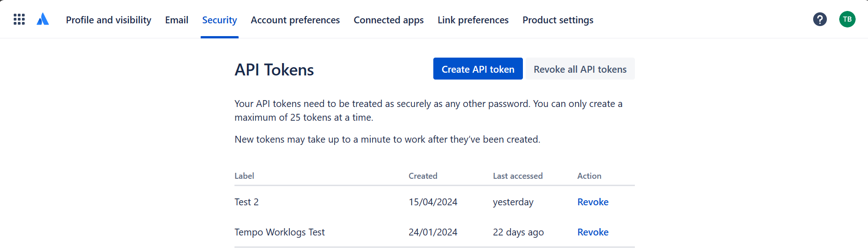This screenshot has height=251, width=868.
Task: Switch to the Email tab
Action: [x=176, y=20]
